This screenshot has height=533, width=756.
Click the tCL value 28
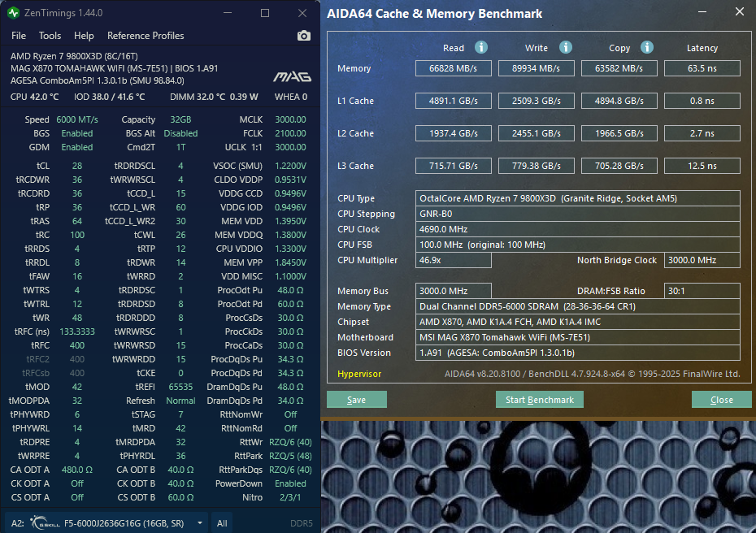click(x=77, y=166)
